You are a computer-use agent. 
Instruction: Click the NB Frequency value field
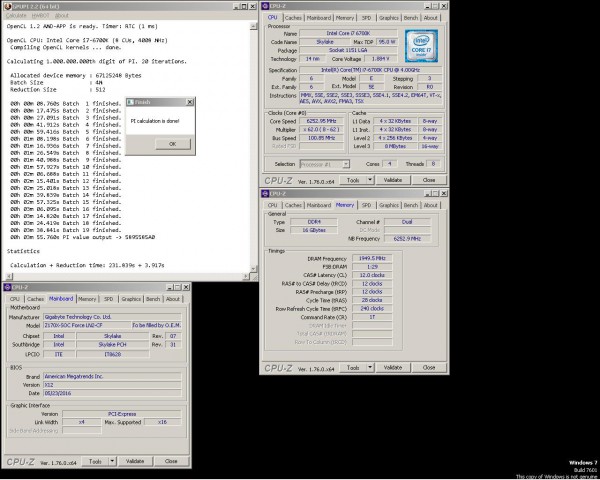407,238
